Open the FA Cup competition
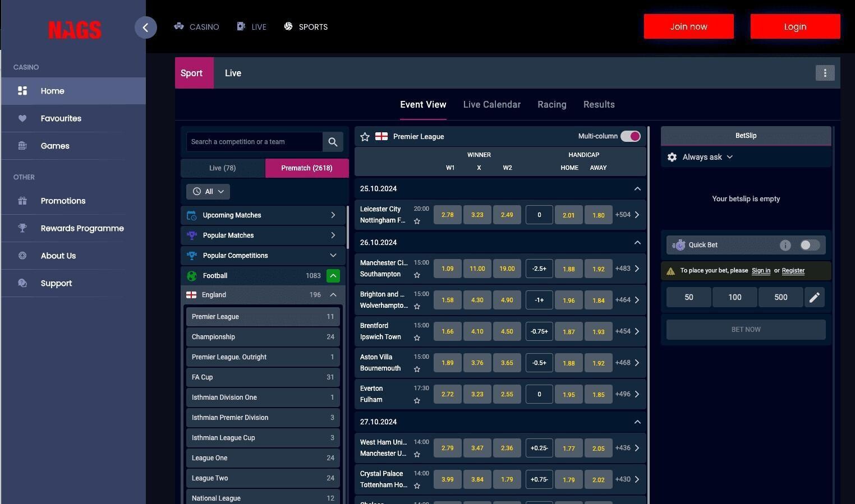Screen dimensions: 855x504 click(x=263, y=377)
